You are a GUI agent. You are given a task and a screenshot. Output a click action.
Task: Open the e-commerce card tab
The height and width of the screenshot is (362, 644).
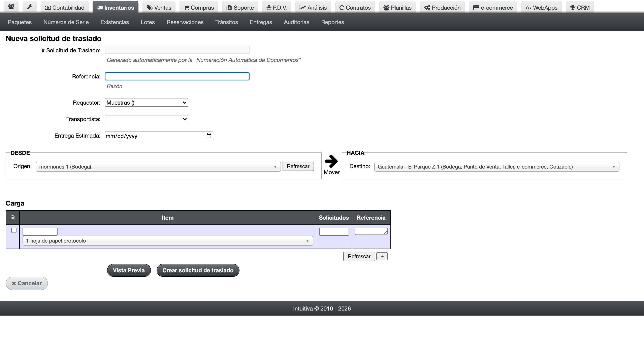(493, 7)
